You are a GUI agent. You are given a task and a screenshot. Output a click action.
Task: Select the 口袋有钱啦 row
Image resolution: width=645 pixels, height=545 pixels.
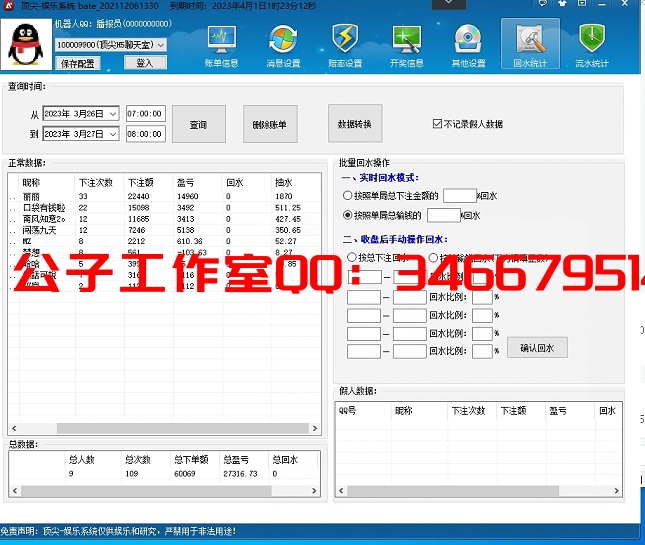coord(164,208)
